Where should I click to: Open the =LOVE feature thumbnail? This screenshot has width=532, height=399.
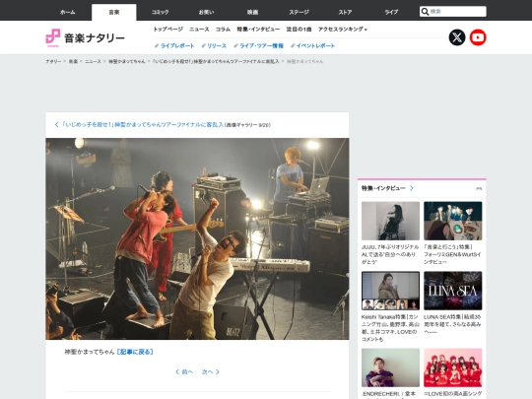452,367
